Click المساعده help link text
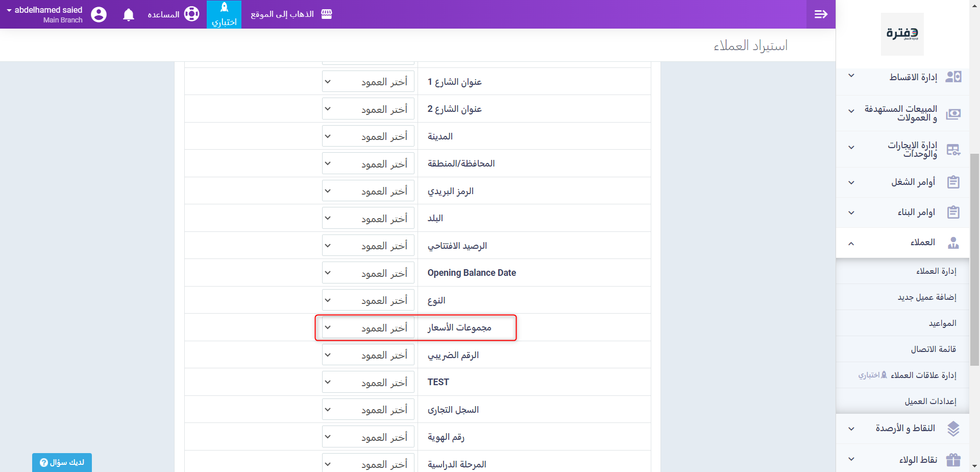980x472 pixels. (163, 14)
